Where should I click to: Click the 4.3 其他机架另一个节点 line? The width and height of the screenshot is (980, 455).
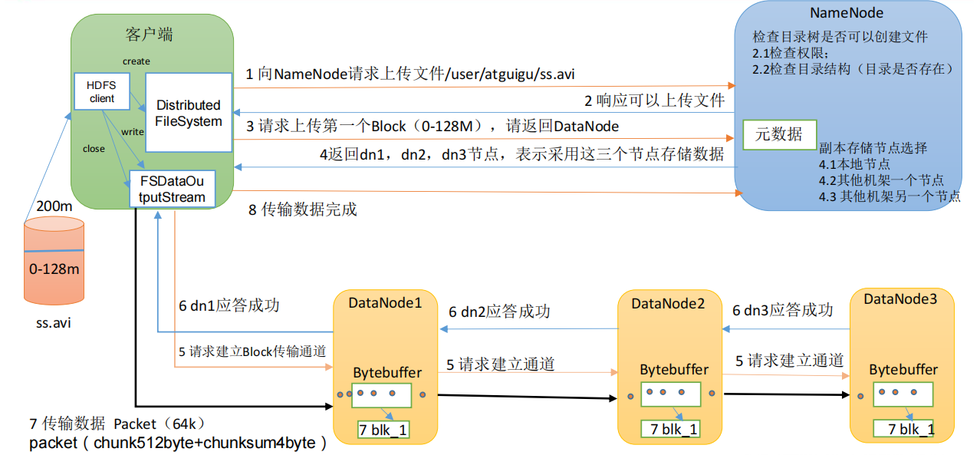(890, 196)
